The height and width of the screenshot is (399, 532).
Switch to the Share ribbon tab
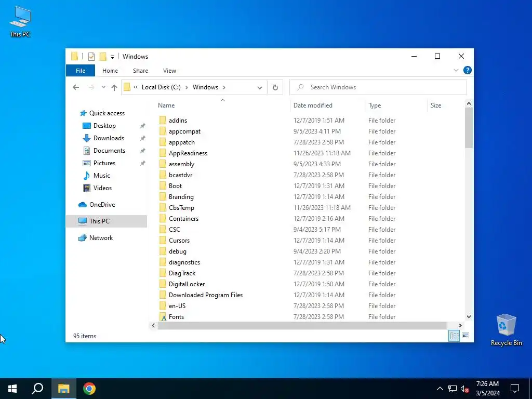(x=140, y=71)
